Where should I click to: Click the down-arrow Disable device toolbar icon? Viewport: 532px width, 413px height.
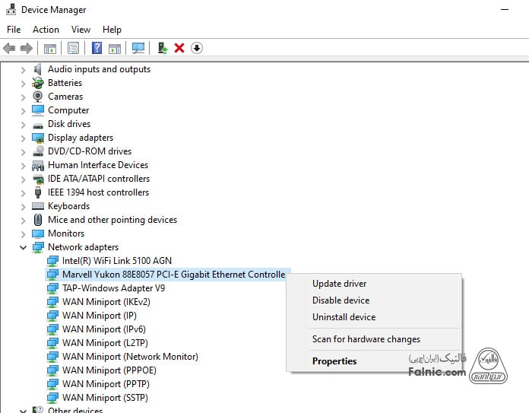[196, 48]
